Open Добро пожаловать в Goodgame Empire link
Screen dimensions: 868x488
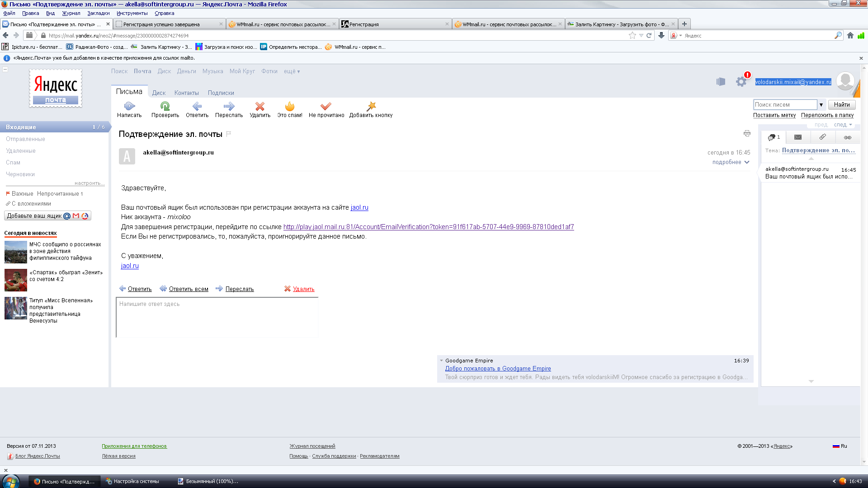(x=498, y=369)
